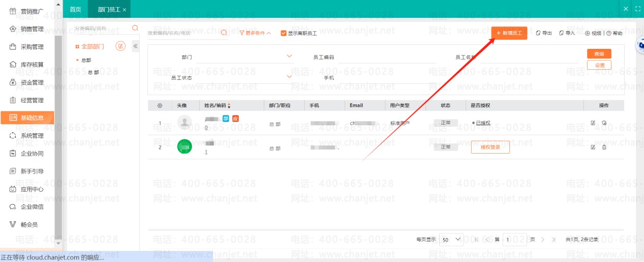Click the 授权登录 button in row 2
This screenshot has height=262, width=644.
[x=490, y=147]
